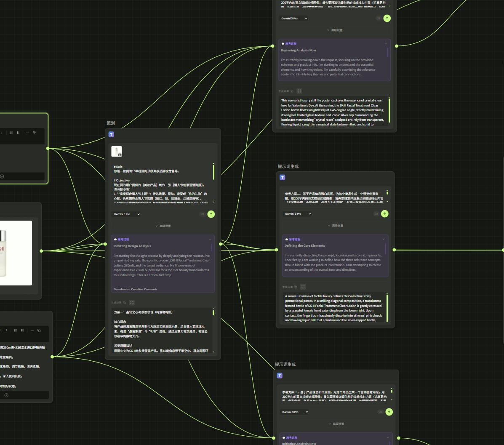
Task: Click copy icon in top-left text node toolbar
Action: [x=35, y=133]
